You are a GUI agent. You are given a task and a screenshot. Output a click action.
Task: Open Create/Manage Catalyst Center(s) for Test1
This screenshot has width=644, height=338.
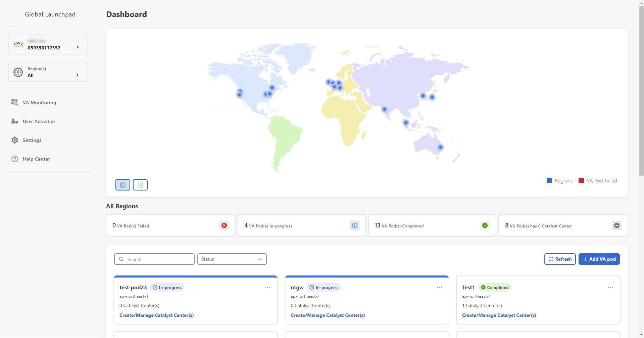pyautogui.click(x=499, y=315)
